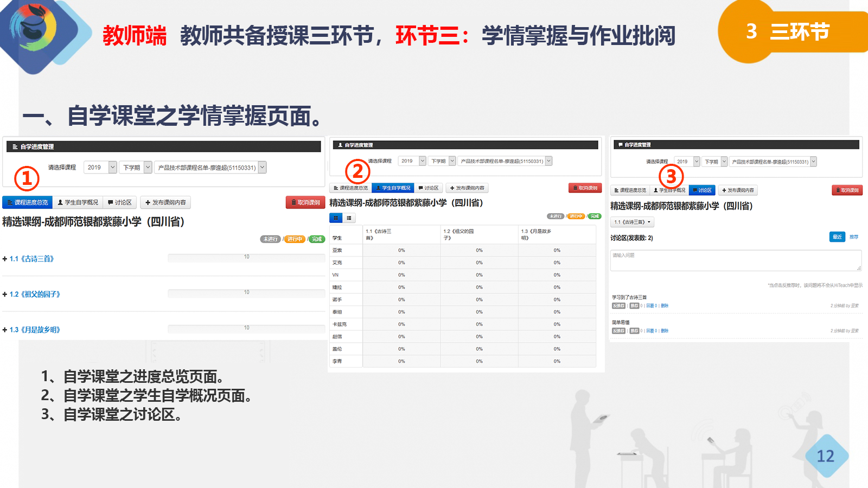Switch to list view icon in panel 2
The width and height of the screenshot is (868, 488).
pyautogui.click(x=349, y=218)
